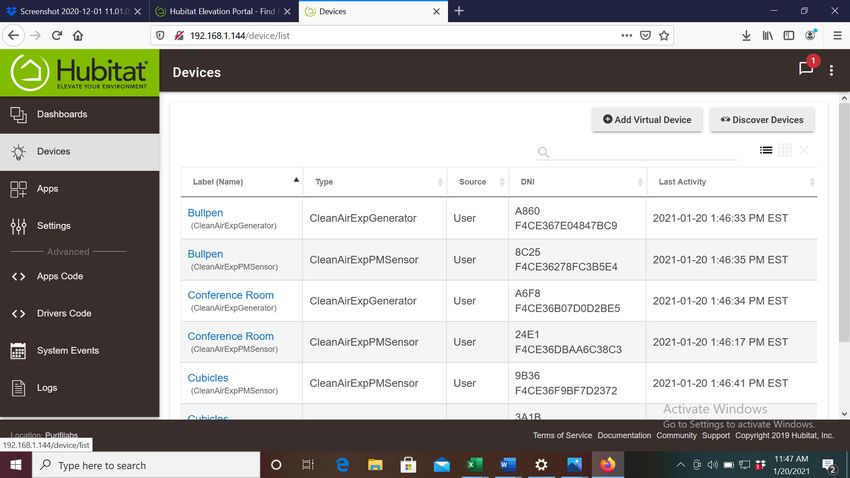
Task: Click the Devices lightbulb icon
Action: (x=18, y=152)
